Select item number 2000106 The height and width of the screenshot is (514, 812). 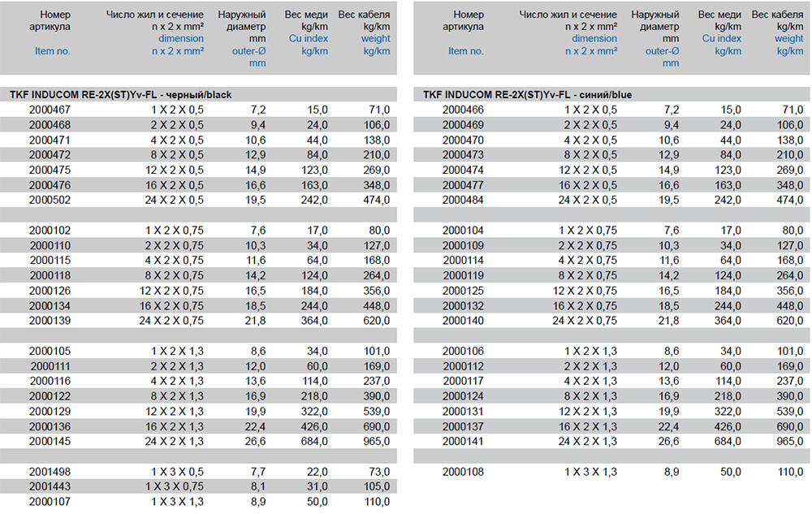pyautogui.click(x=463, y=351)
